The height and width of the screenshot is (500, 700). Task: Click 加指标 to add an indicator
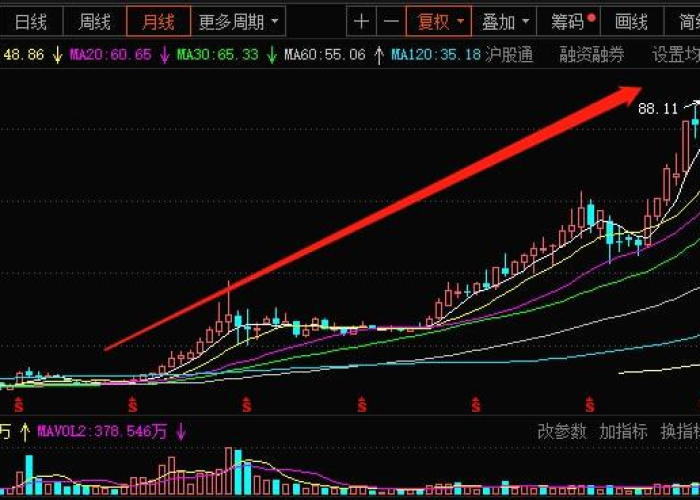(x=623, y=431)
